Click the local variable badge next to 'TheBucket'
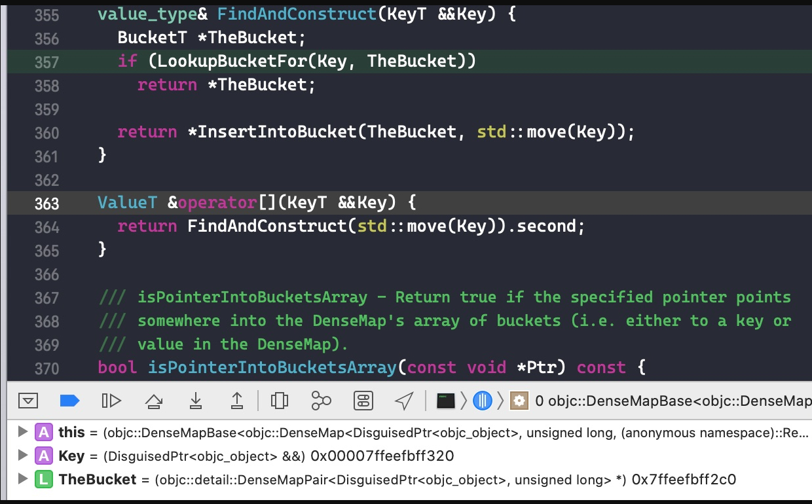812x504 pixels. point(43,479)
